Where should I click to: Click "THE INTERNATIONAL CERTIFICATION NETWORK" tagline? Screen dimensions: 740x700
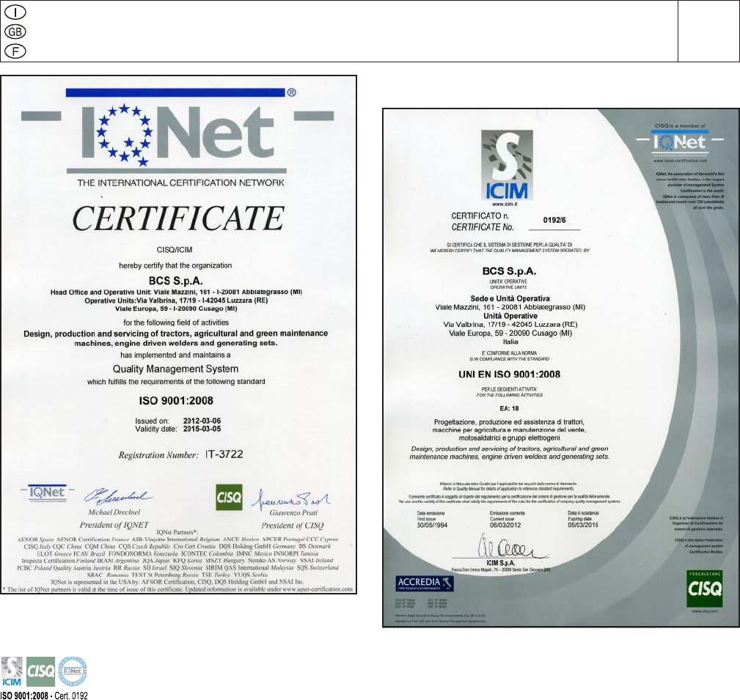coord(180,183)
